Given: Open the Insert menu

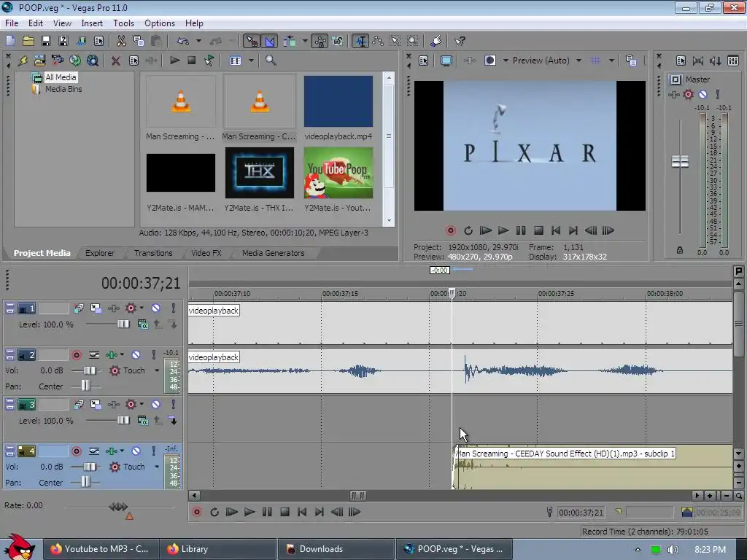Looking at the screenshot, I should click(x=92, y=23).
